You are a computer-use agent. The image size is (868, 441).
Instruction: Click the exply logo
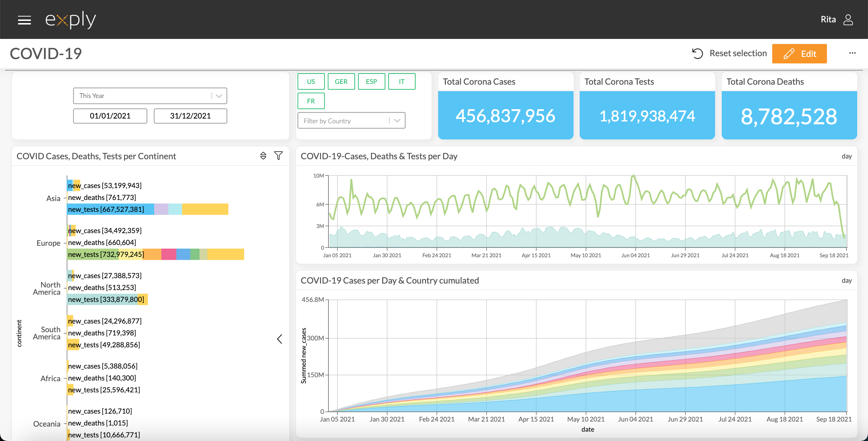(x=70, y=19)
